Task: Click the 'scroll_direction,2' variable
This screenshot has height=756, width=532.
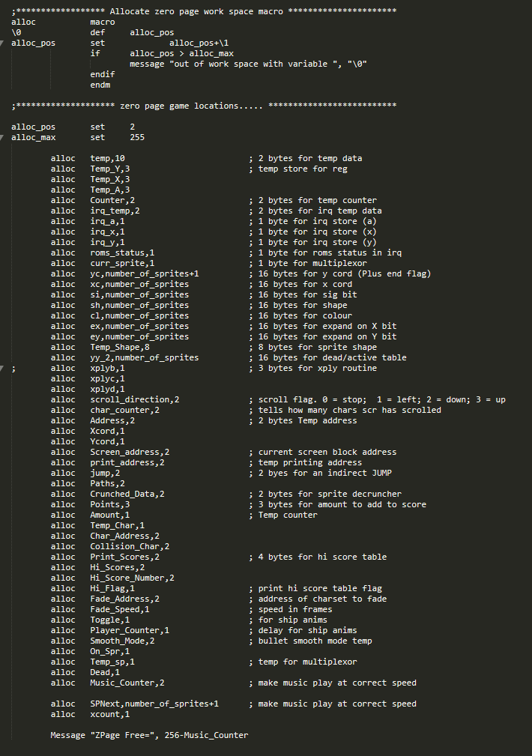Action: tap(135, 400)
